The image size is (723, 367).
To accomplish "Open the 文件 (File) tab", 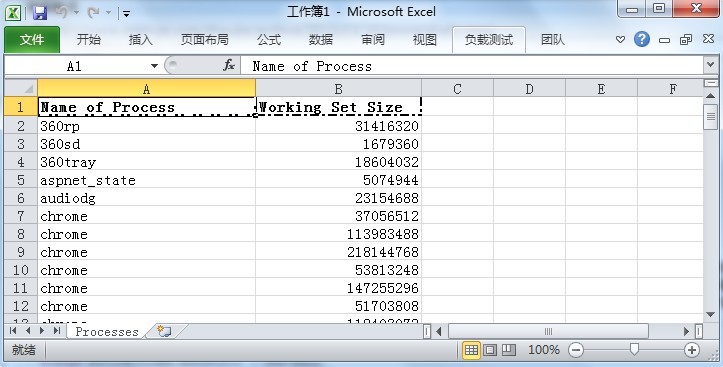I will pos(32,40).
